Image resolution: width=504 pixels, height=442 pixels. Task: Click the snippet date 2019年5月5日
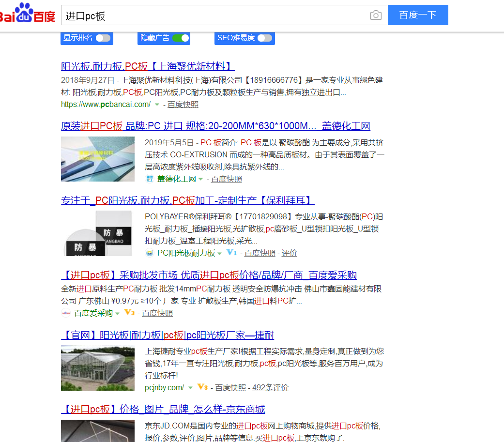(169, 143)
